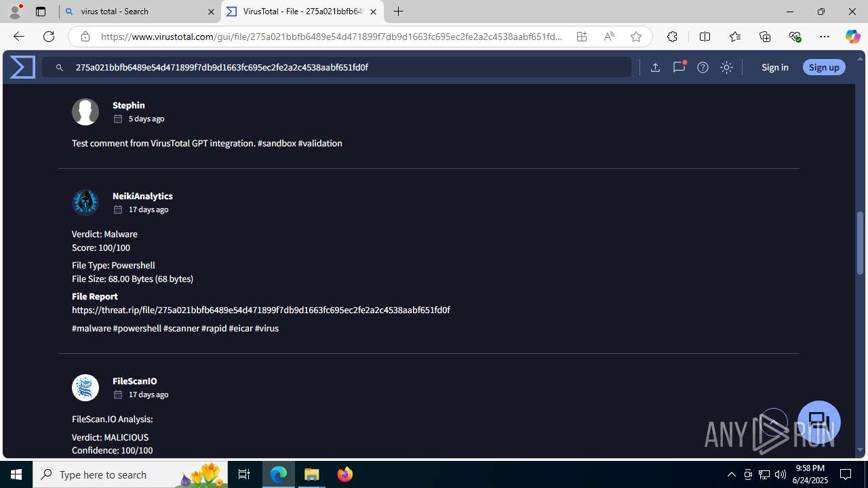Viewport: 868px width, 488px height.
Task: Open the Windows Start menu
Action: (16, 474)
